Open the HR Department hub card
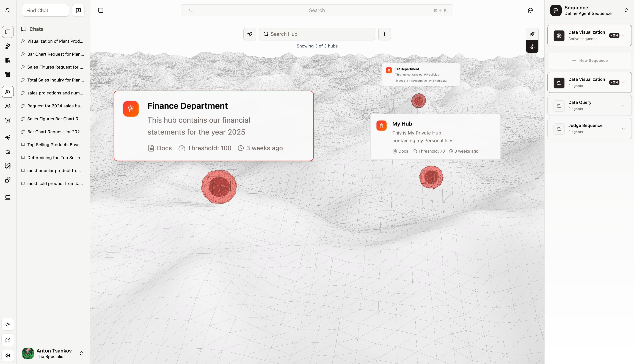This screenshot has height=364, width=634. pyautogui.click(x=421, y=74)
